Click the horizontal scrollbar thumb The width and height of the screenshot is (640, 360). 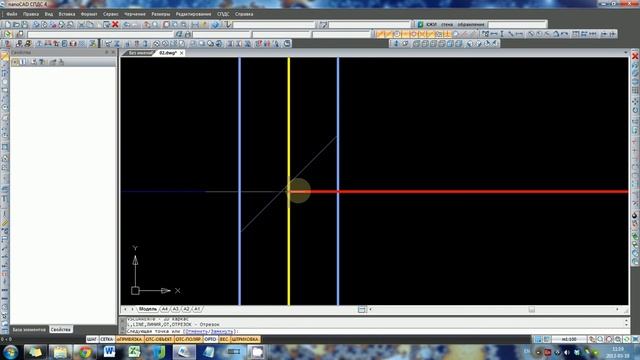(x=531, y=309)
